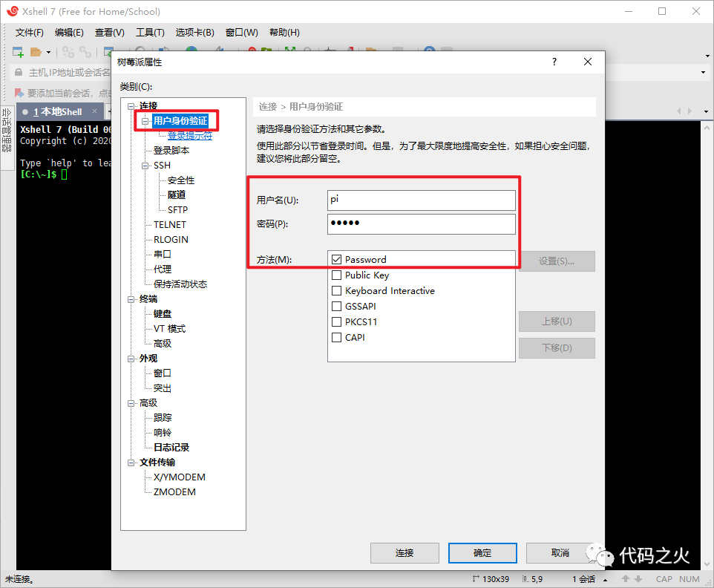Select TELNET in the category tree

pos(170,225)
